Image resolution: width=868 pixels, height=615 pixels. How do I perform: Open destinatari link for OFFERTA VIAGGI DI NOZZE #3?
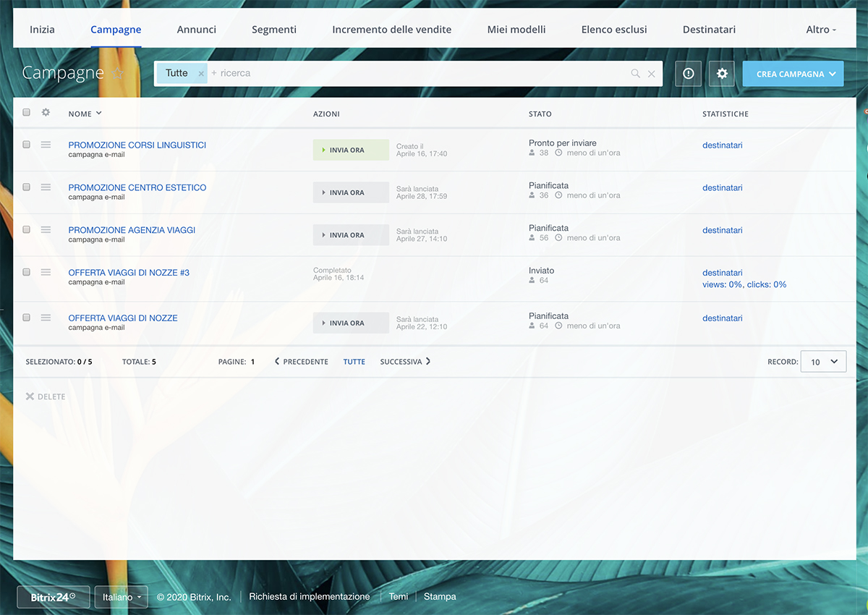point(723,273)
